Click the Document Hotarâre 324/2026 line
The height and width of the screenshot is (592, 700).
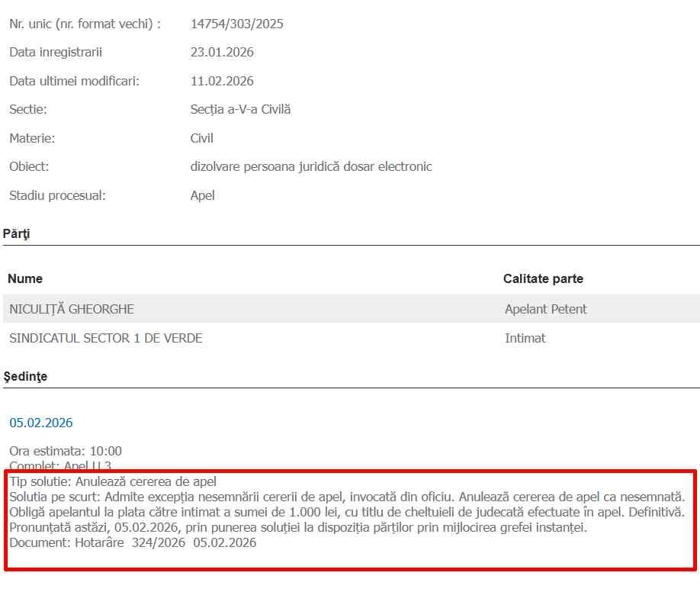[x=133, y=542]
